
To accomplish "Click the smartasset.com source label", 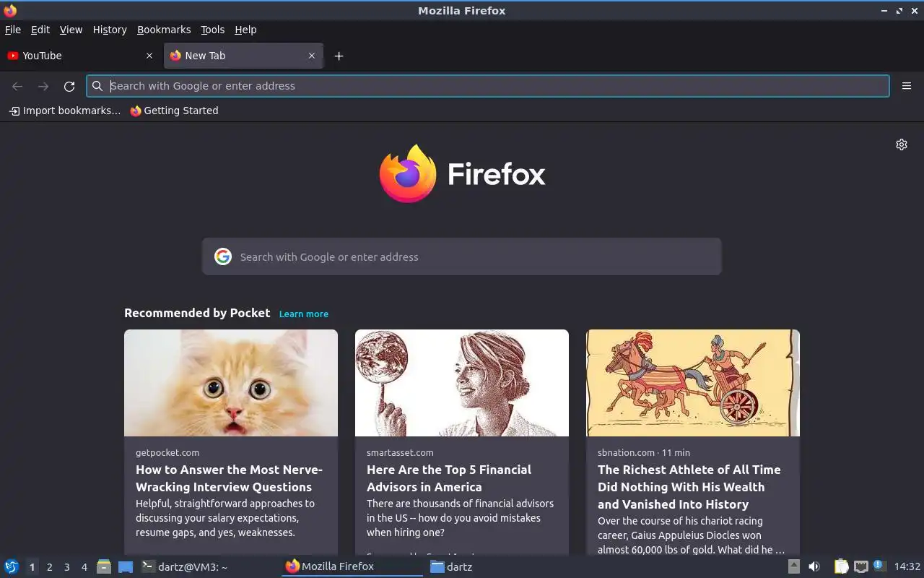I will point(400,452).
